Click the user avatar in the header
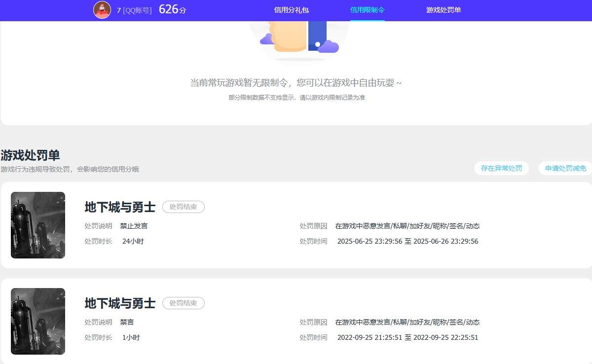592x364 pixels. click(x=102, y=10)
